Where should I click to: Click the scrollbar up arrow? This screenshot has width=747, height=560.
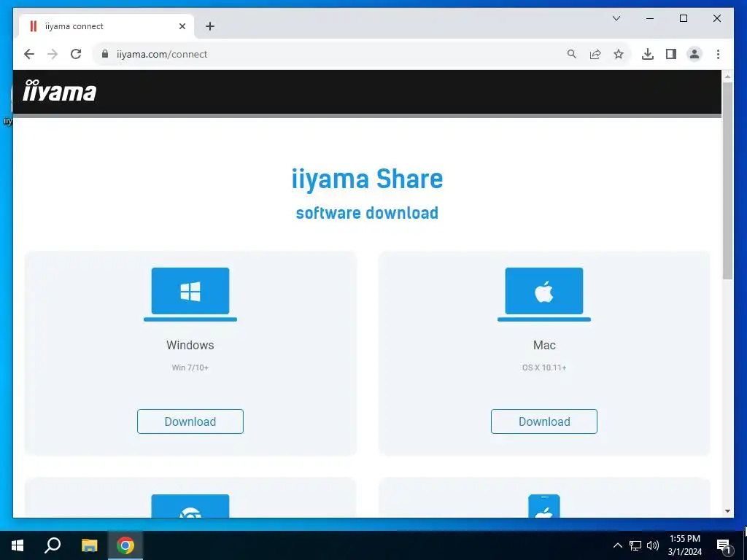tap(727, 76)
